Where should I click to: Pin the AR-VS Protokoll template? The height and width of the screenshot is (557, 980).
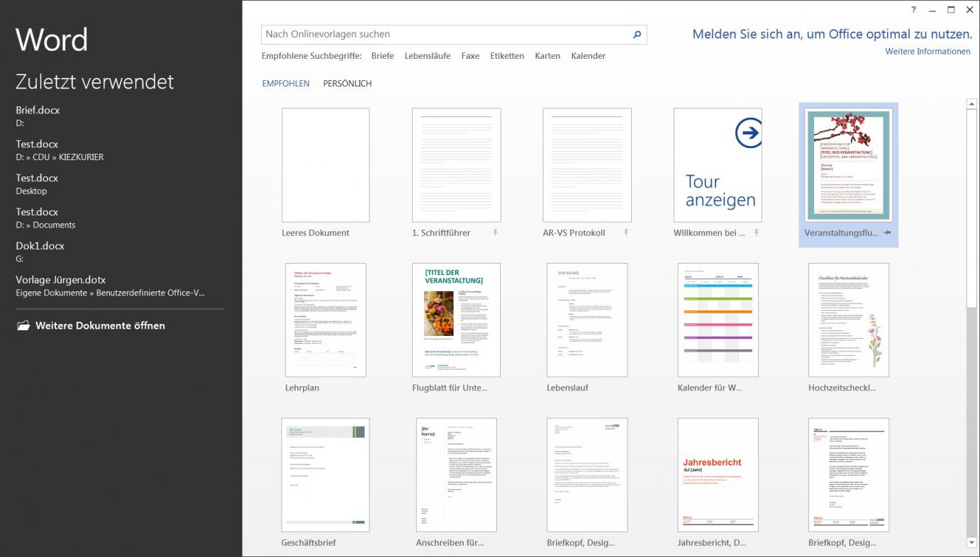tap(625, 232)
